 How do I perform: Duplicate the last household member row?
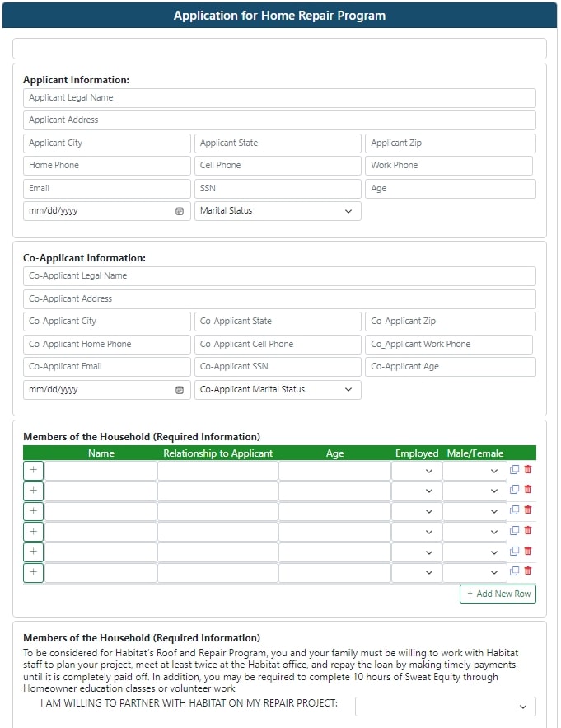point(515,571)
